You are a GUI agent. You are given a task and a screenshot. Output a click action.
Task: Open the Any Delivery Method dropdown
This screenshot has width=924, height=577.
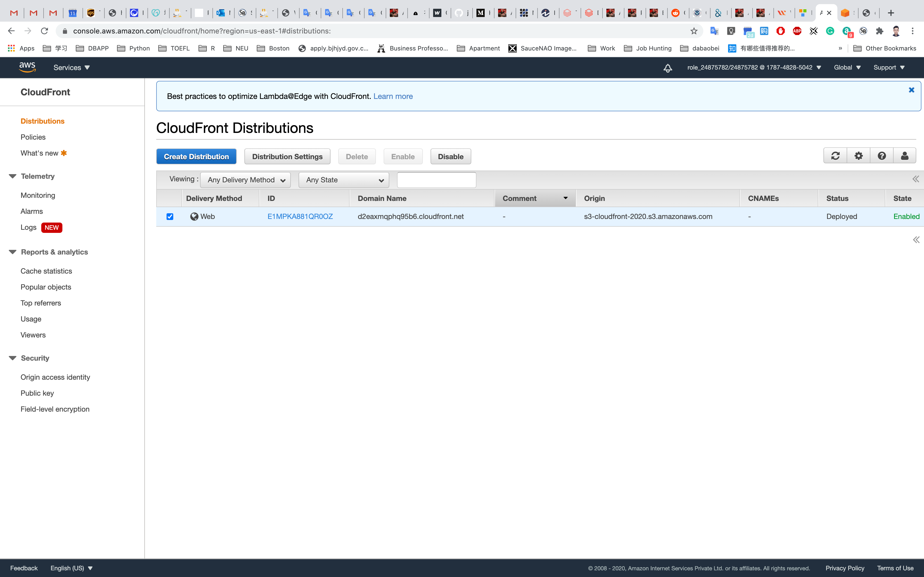(245, 180)
